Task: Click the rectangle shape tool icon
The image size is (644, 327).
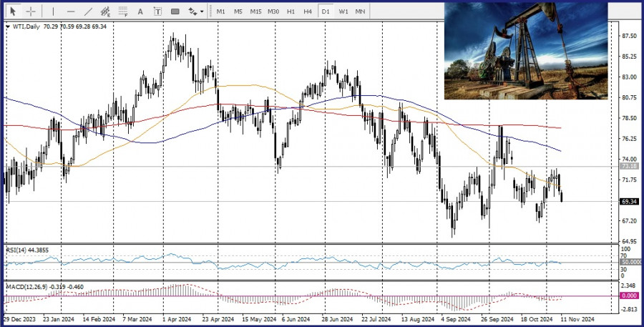Action: [175, 11]
